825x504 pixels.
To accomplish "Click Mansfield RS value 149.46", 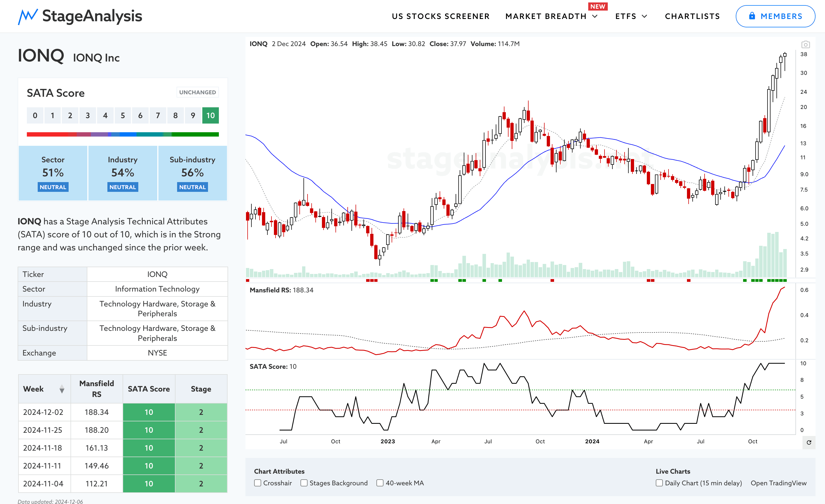I will pyautogui.click(x=97, y=466).
